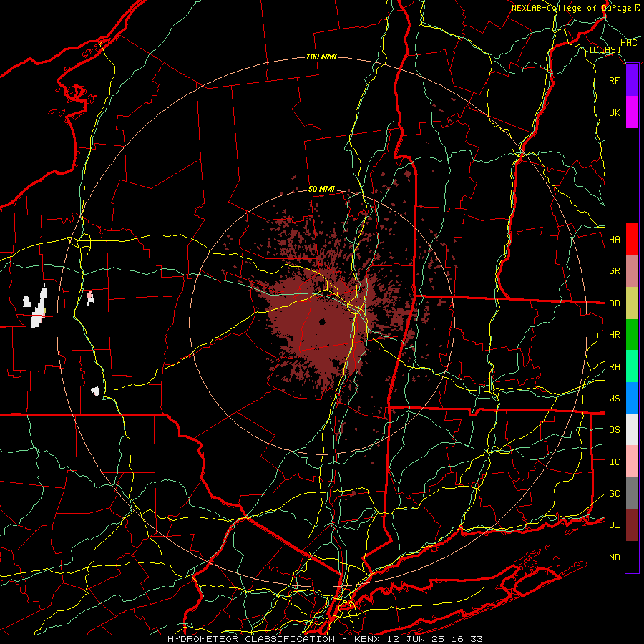Pick the white DS legend block
Image resolution: width=644 pixels, height=644 pixels.
point(632,429)
